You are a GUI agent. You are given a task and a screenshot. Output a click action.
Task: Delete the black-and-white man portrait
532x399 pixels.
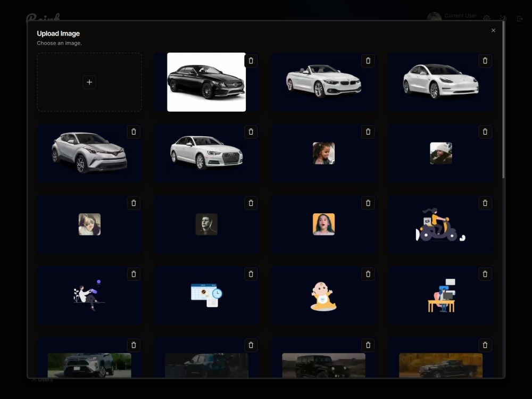coord(251,203)
